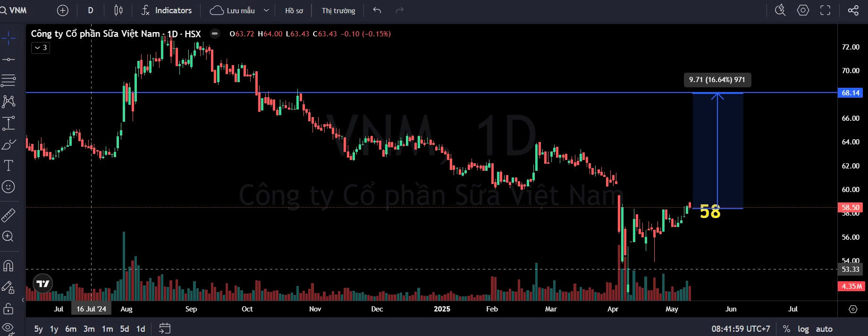868x336 pixels.
Task: Set range to 1d
Action: coord(141,329)
